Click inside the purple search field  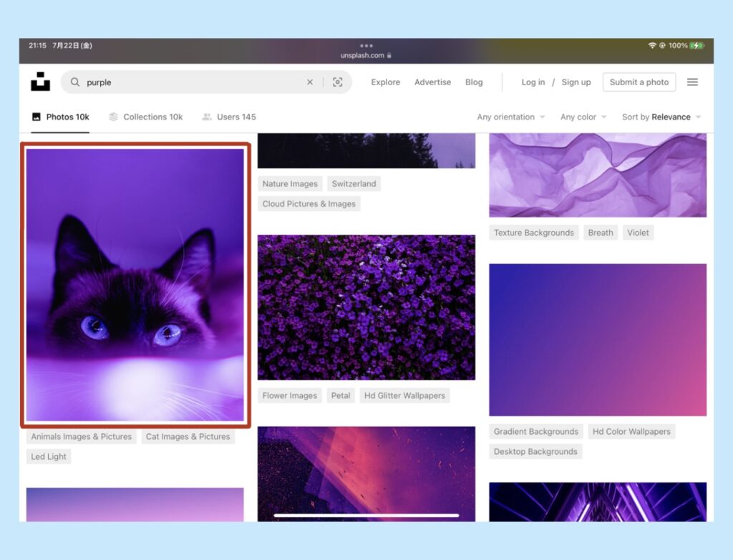pyautogui.click(x=206, y=82)
